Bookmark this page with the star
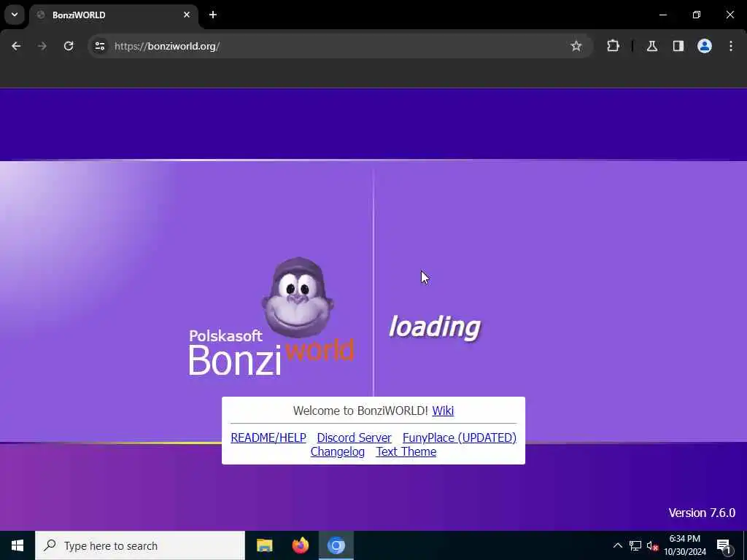The width and height of the screenshot is (747, 560). 576,46
